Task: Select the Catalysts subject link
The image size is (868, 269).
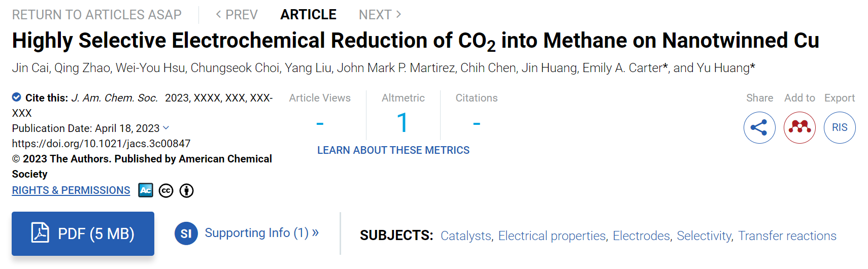Action: pos(465,236)
